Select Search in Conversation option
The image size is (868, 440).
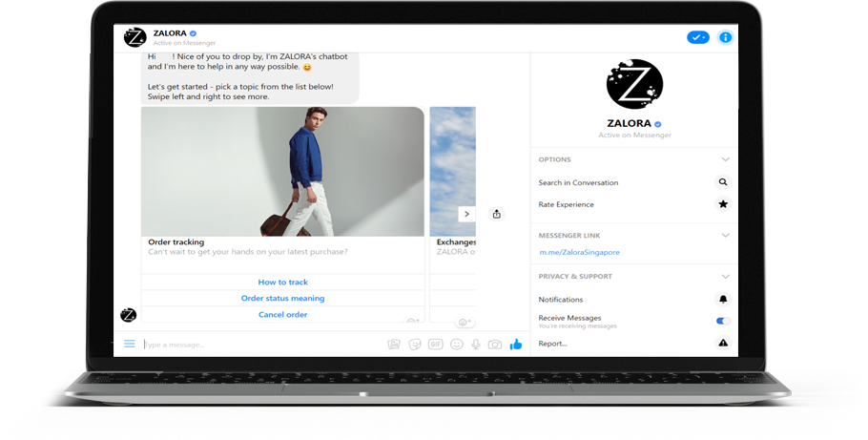point(578,182)
